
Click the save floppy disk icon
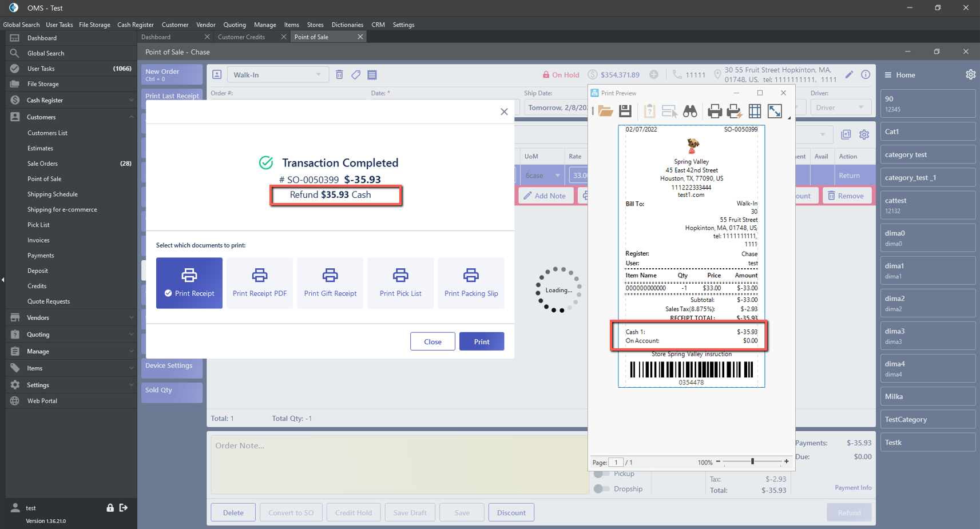(x=625, y=111)
